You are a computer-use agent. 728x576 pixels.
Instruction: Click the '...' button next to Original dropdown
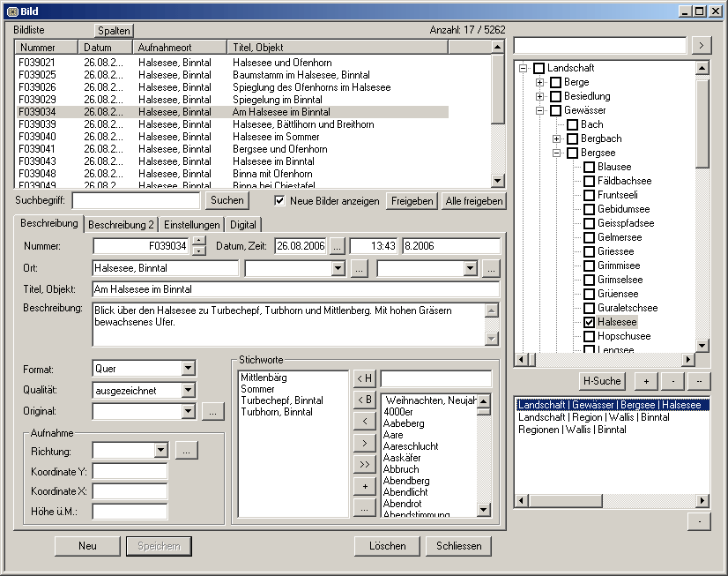point(212,411)
